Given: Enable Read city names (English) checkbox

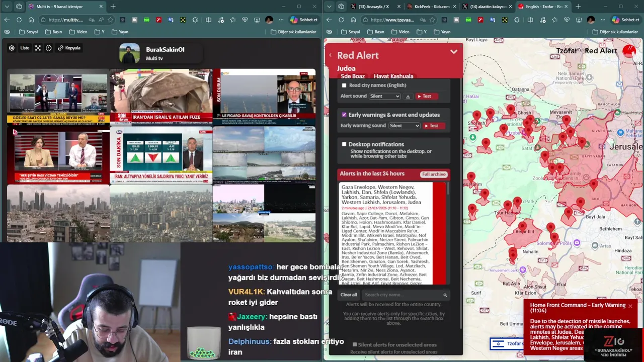Looking at the screenshot, I should (344, 85).
